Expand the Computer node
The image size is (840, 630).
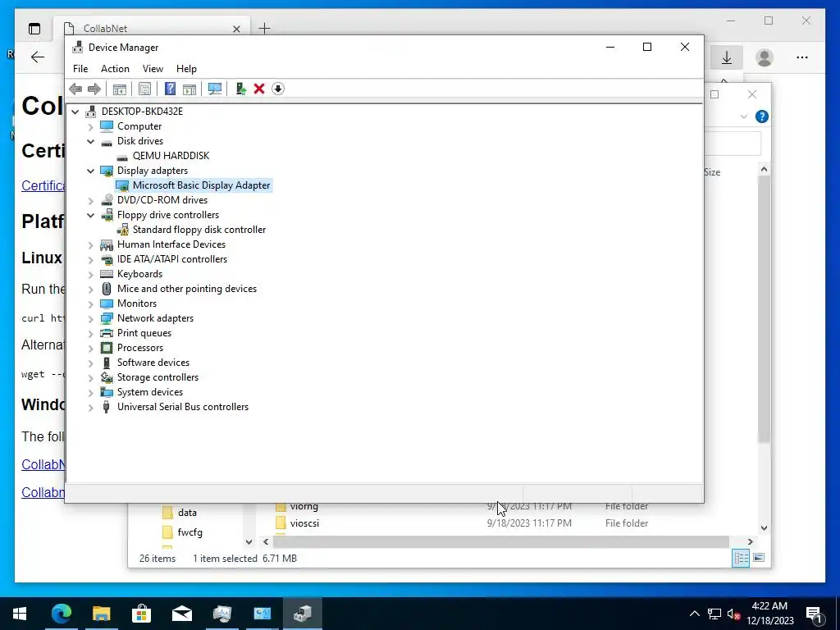point(90,127)
